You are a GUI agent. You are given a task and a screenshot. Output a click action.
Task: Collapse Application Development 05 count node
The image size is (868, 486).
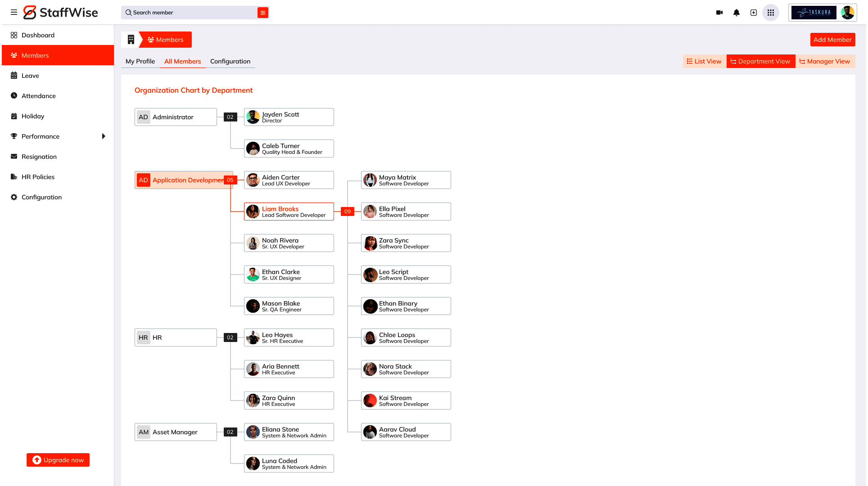230,180
